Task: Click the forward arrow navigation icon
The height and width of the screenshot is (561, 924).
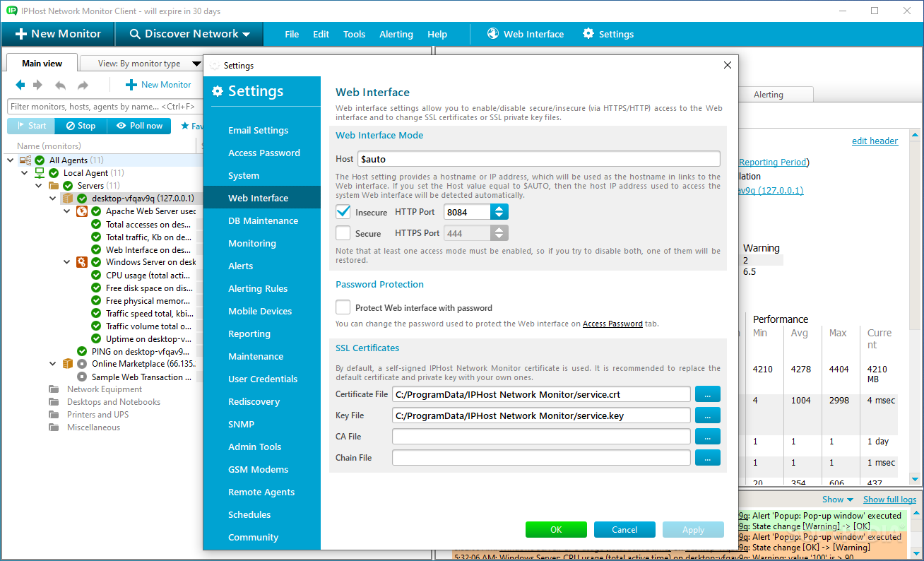Action: tap(37, 85)
